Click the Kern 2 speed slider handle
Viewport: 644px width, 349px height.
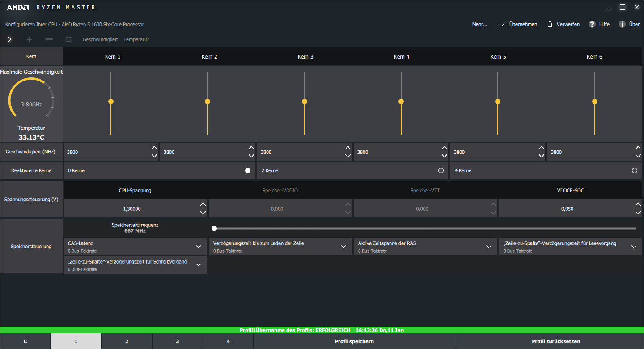[x=208, y=102]
